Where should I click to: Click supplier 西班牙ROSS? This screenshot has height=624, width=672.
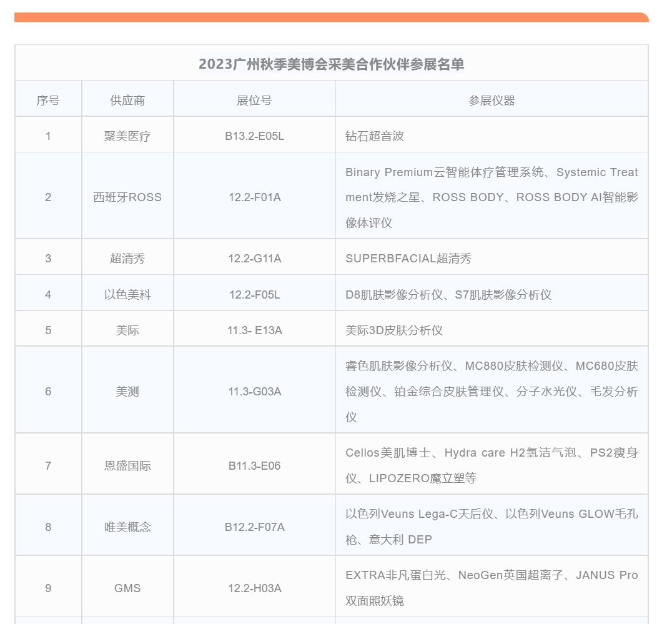127,197
